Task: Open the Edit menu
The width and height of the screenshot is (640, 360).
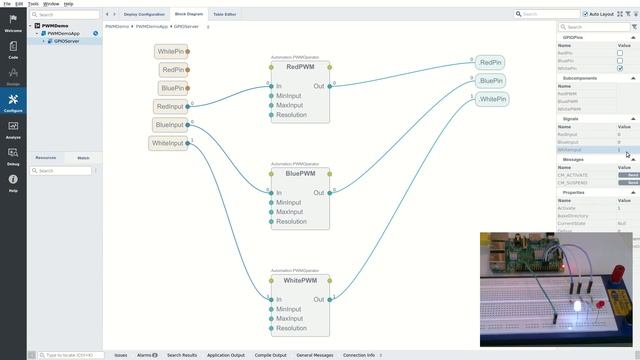Action: pos(19,4)
